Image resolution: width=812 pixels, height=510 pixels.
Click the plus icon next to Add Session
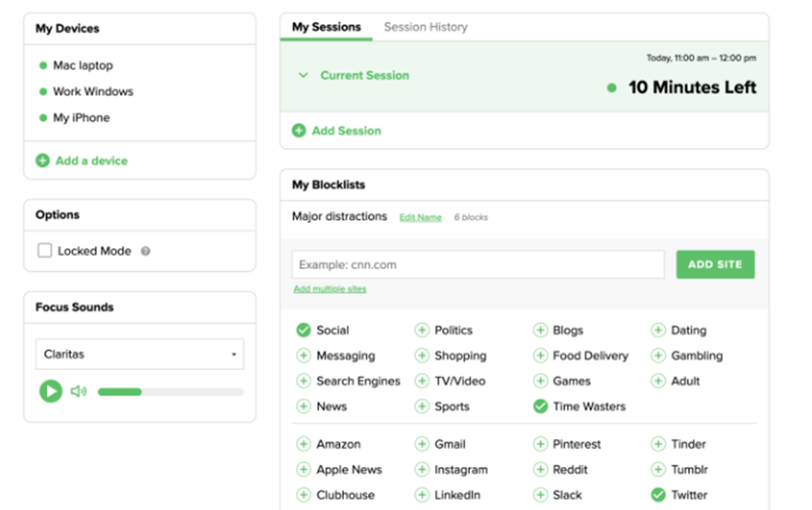point(299,131)
